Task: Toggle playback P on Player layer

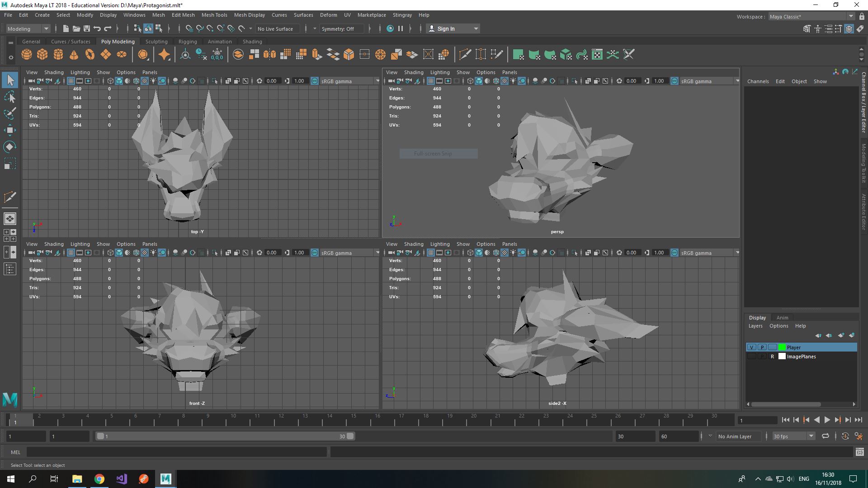Action: [x=762, y=347]
